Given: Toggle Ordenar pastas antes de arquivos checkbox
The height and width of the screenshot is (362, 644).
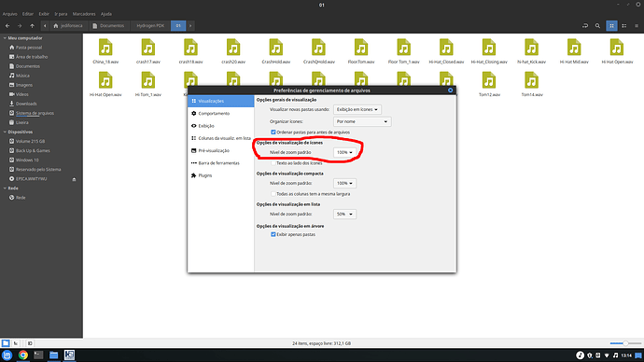Looking at the screenshot, I should pyautogui.click(x=273, y=132).
